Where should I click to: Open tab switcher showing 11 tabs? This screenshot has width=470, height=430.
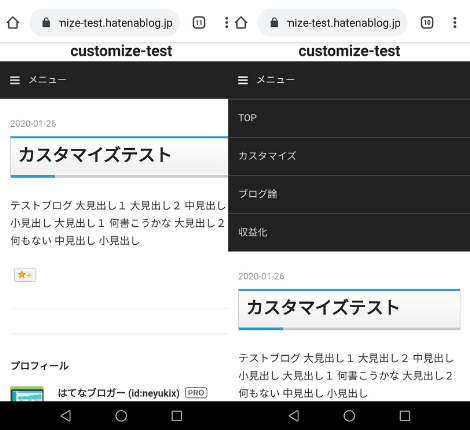[199, 23]
